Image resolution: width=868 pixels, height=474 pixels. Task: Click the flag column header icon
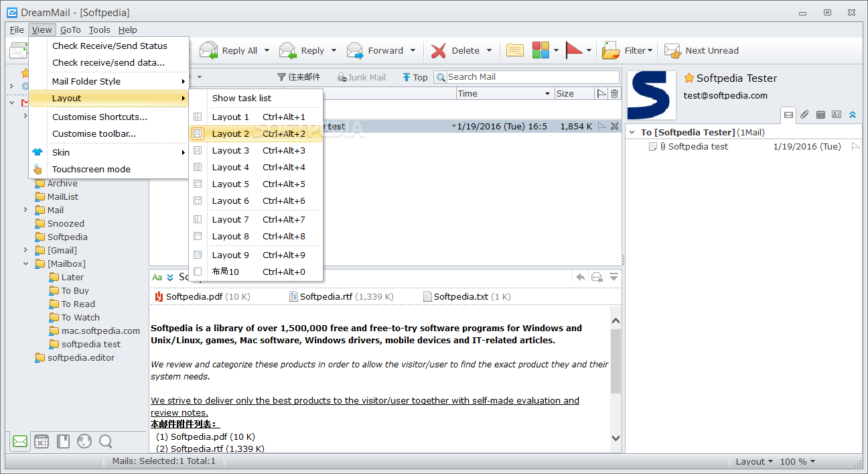click(601, 94)
